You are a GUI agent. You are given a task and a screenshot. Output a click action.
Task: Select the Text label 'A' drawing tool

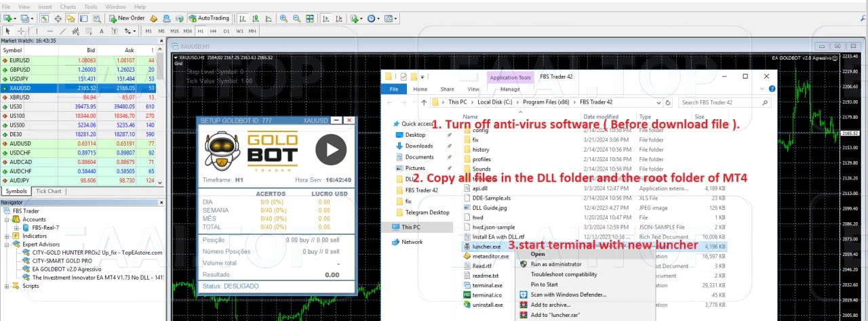coord(102,31)
